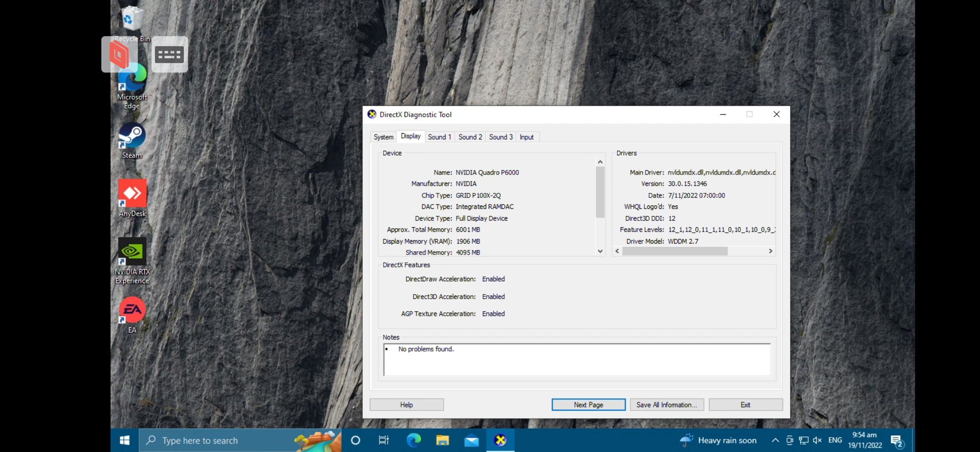Open the AnyDesk desktop icon
The height and width of the screenshot is (452, 980).
coord(132,198)
